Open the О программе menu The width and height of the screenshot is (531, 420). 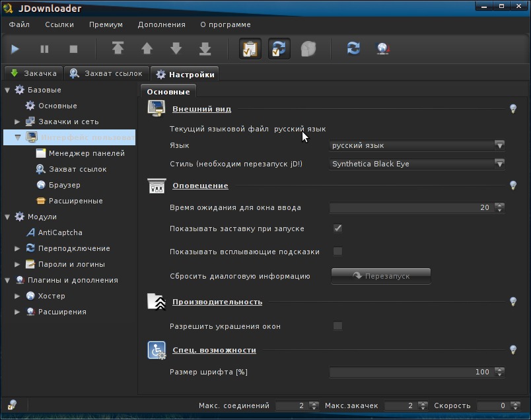pos(225,24)
